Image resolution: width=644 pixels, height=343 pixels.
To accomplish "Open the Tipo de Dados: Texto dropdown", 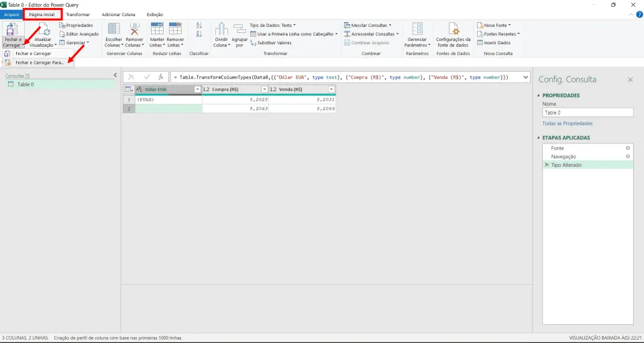I will click(x=273, y=25).
